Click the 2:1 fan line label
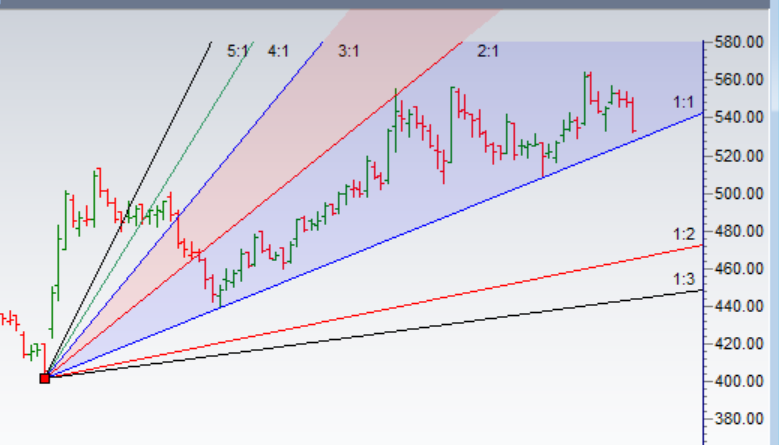Image resolution: width=779 pixels, height=445 pixels. (488, 50)
